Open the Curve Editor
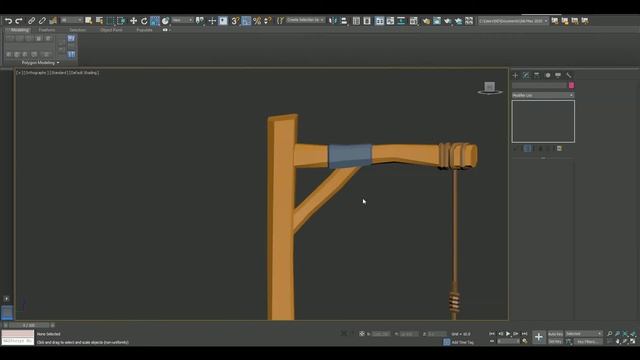Screen dimensions: 640x360 coord(390,20)
